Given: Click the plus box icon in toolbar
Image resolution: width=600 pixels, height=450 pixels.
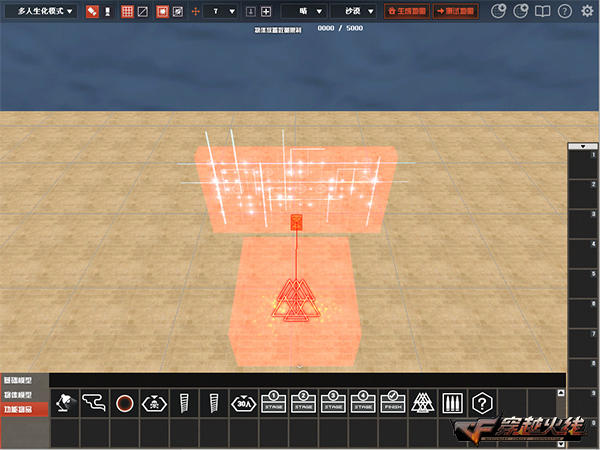Looking at the screenshot, I should pyautogui.click(x=266, y=11).
